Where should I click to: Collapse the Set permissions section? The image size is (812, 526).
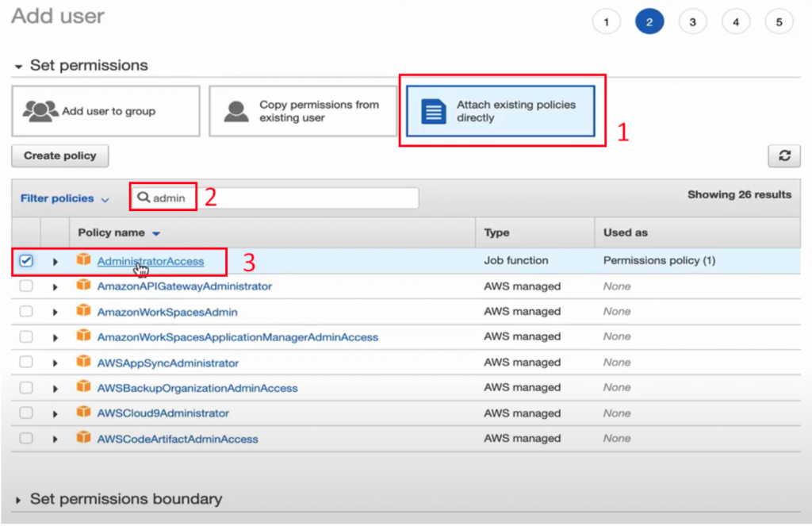click(x=19, y=67)
